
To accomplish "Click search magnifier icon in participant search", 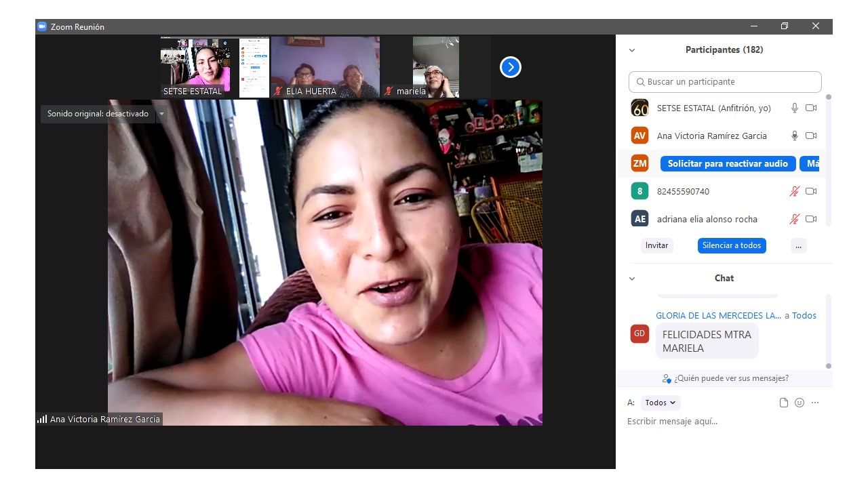I will coord(640,82).
